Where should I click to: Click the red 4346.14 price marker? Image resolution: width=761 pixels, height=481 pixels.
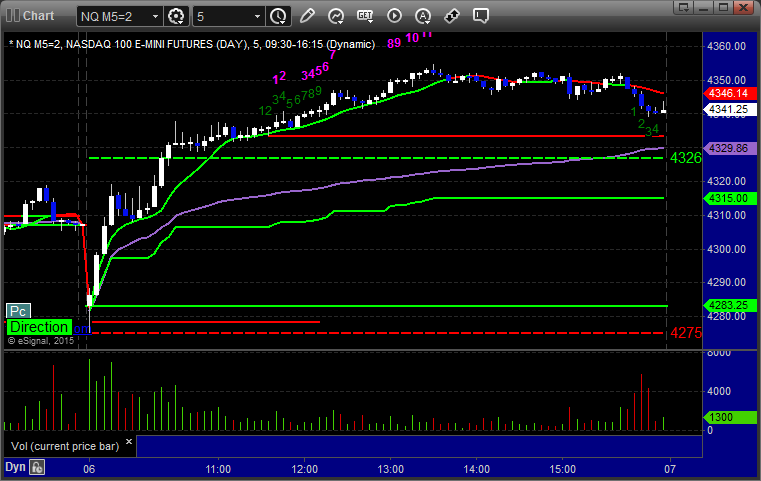pyautogui.click(x=729, y=93)
